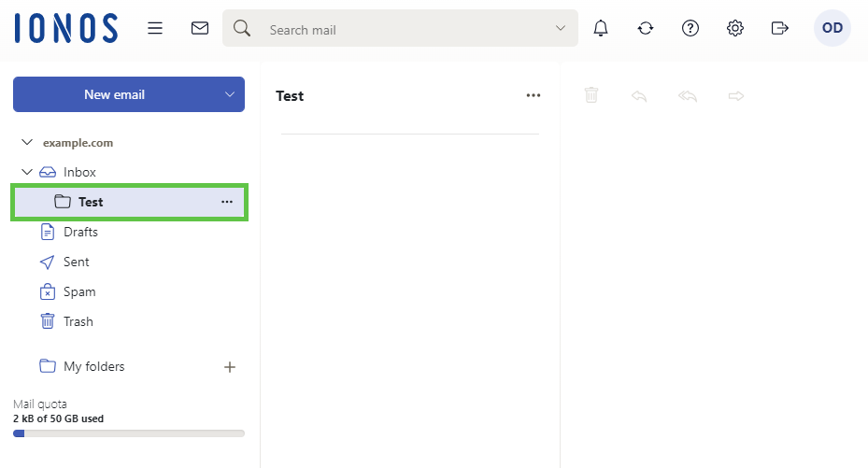This screenshot has width=868, height=468.
Task: Click the refresh sync icon
Action: (646, 28)
